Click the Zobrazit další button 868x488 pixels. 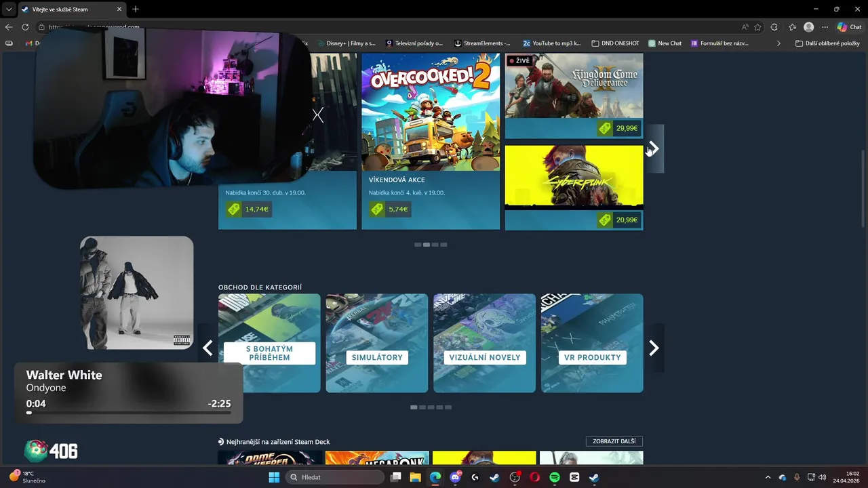click(x=614, y=441)
